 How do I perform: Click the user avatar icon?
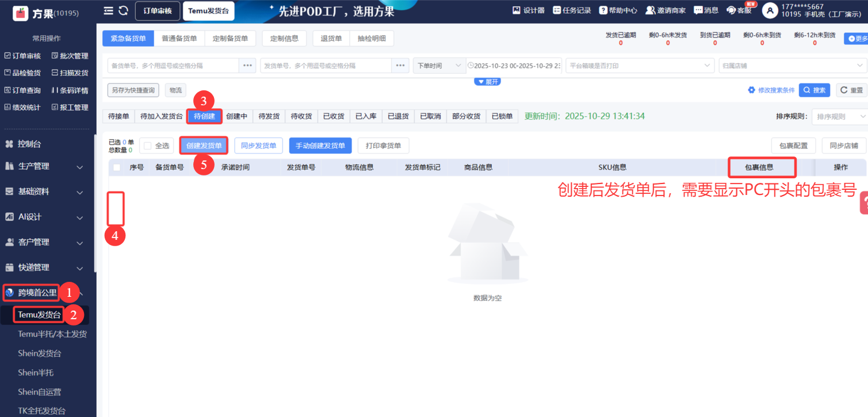pos(770,10)
